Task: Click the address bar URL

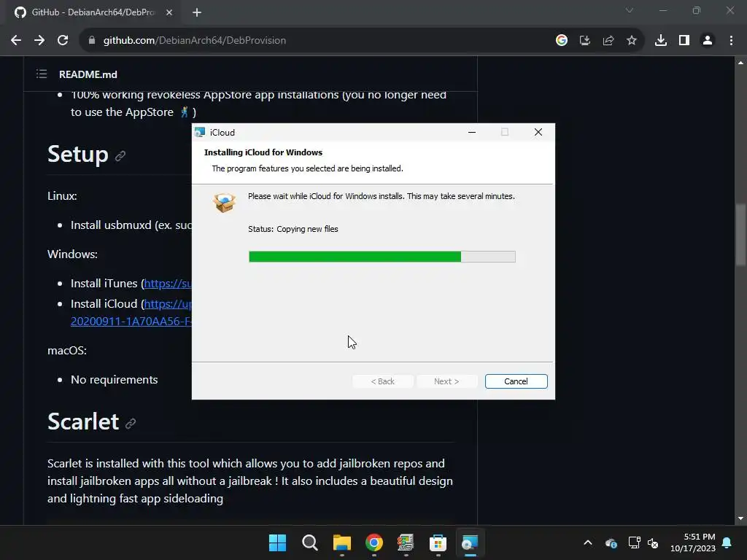Action: pyautogui.click(x=194, y=41)
